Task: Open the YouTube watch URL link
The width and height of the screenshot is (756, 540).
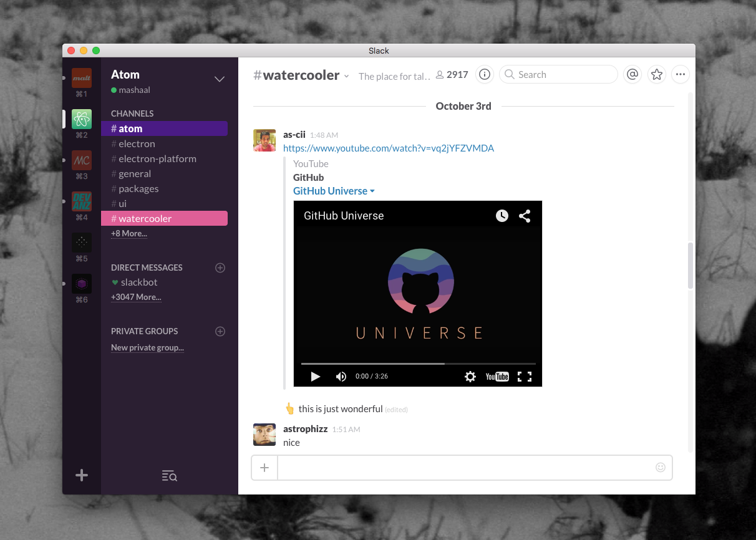Action: [389, 148]
